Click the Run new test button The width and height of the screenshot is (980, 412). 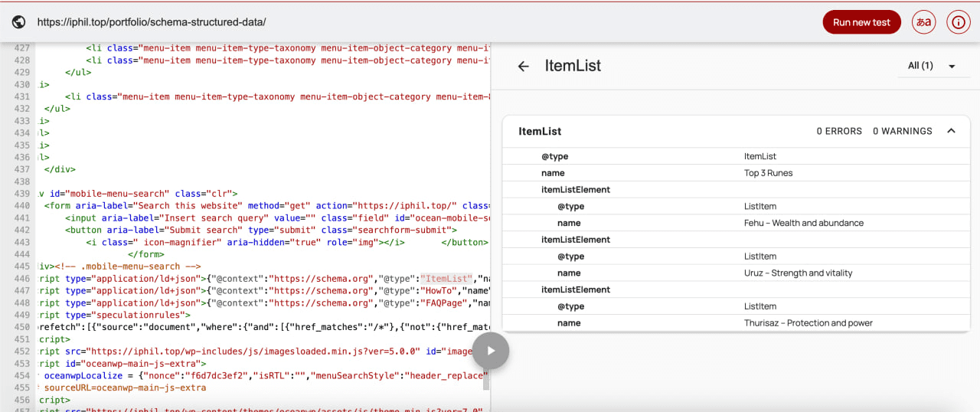(861, 22)
